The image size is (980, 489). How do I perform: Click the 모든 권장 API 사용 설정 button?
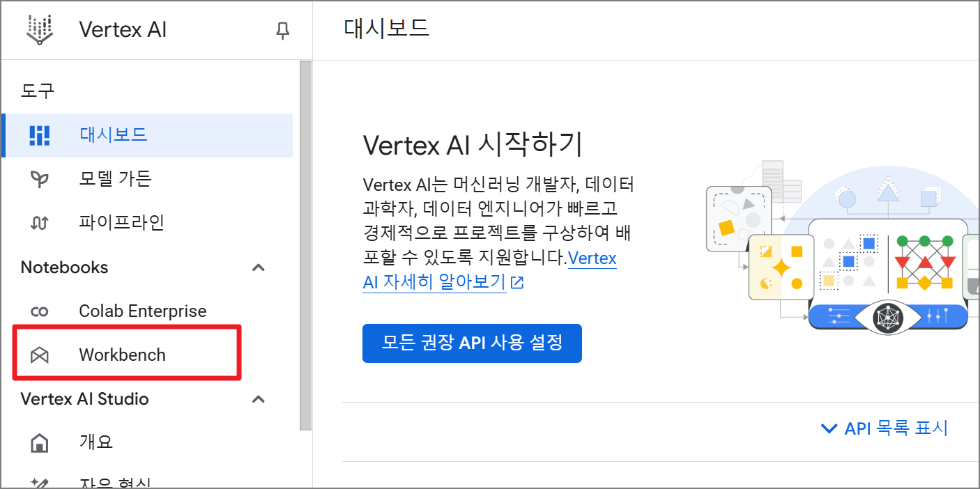(x=472, y=343)
